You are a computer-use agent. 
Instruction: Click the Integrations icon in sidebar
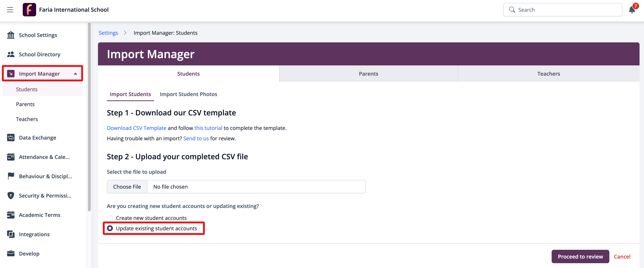[11, 234]
